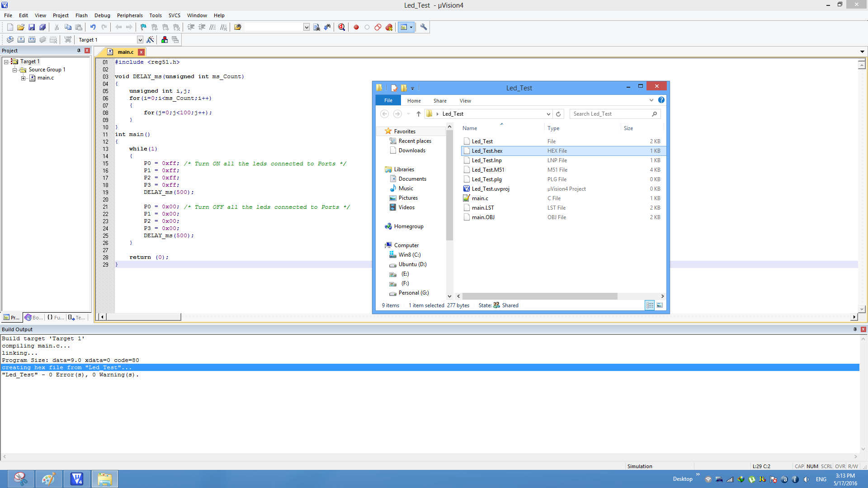Click the Up one level arrow in Explorer

(x=419, y=114)
